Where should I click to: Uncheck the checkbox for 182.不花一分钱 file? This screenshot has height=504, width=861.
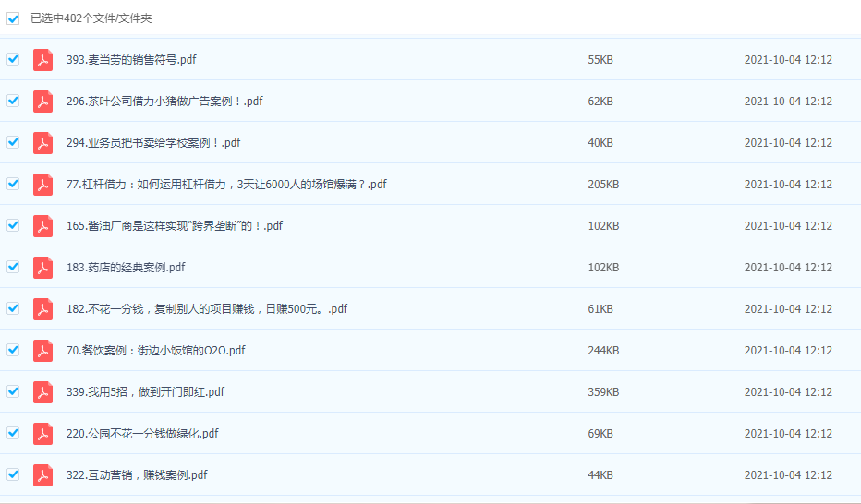(13, 308)
